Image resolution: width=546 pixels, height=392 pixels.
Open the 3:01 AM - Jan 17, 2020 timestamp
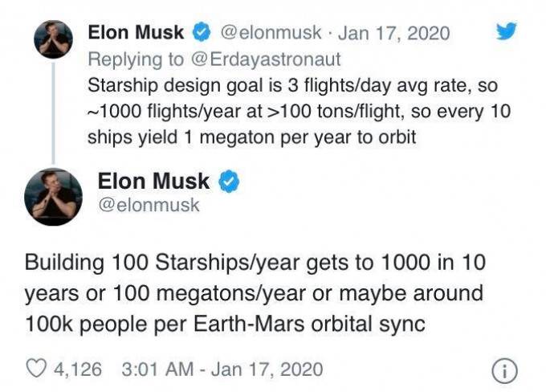coord(222,370)
